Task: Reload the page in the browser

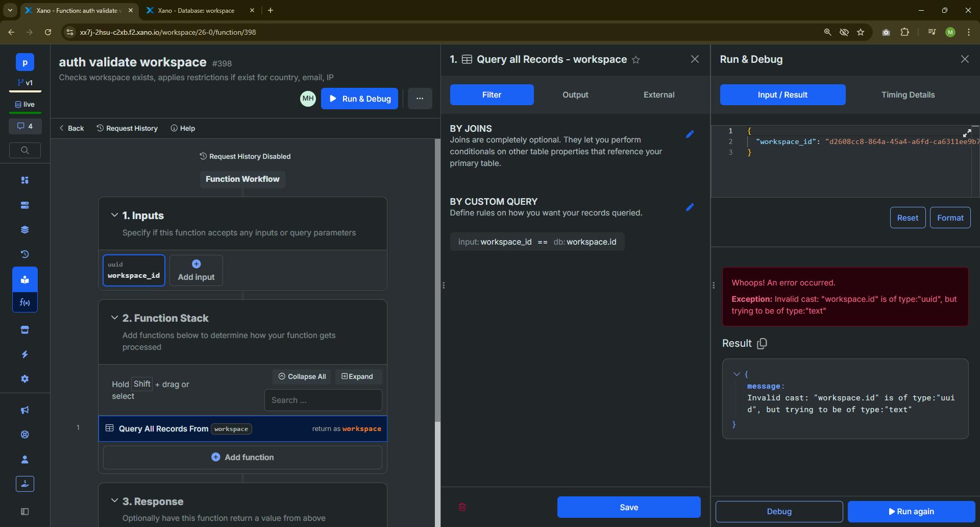Action: click(48, 32)
